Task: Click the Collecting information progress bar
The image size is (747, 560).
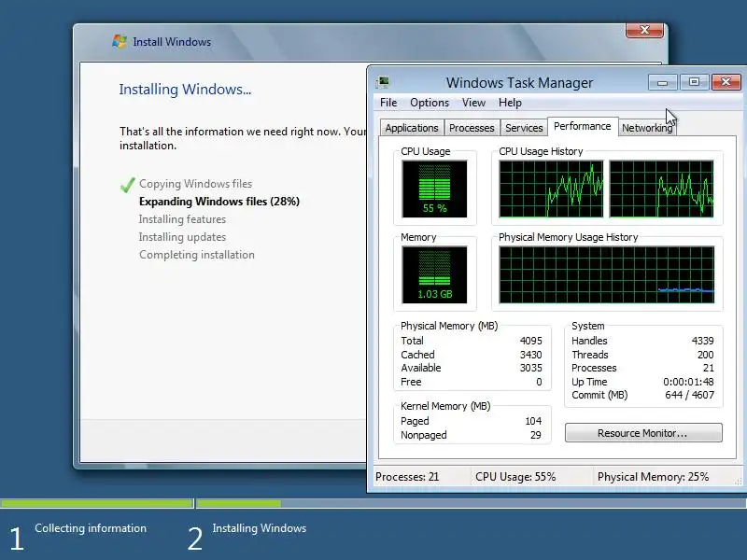Action: pyautogui.click(x=97, y=503)
